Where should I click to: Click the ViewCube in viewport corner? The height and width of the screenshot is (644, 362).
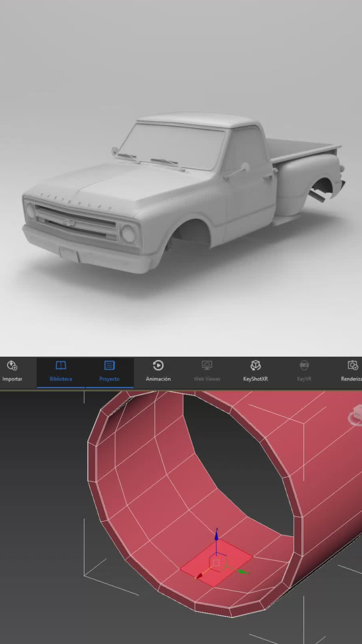pos(356,415)
